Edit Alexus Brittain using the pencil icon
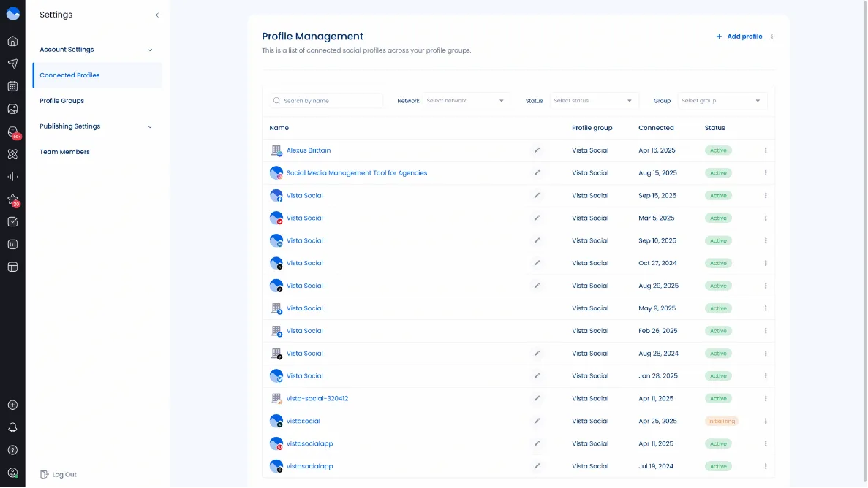This screenshot has width=868, height=488. tap(537, 150)
